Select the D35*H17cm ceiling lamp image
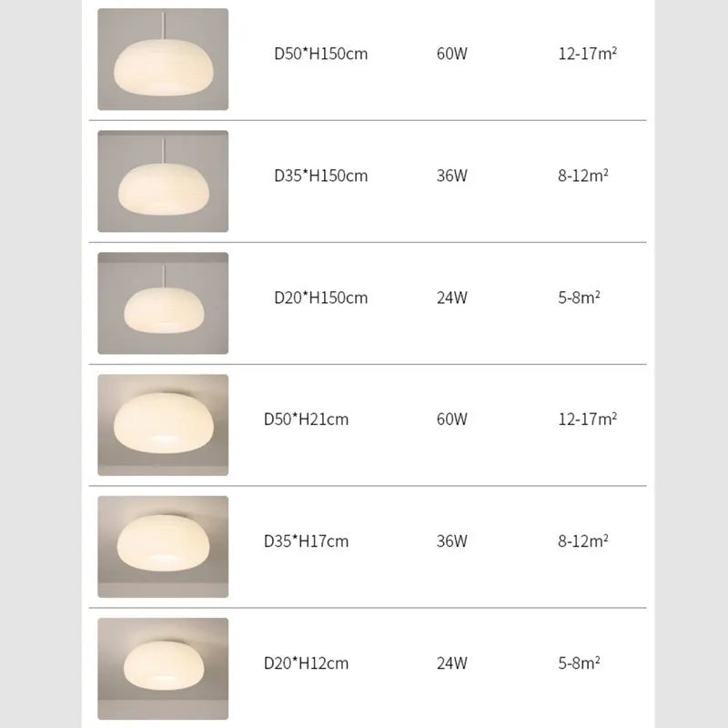Screen dimensions: 728x728 [163, 547]
